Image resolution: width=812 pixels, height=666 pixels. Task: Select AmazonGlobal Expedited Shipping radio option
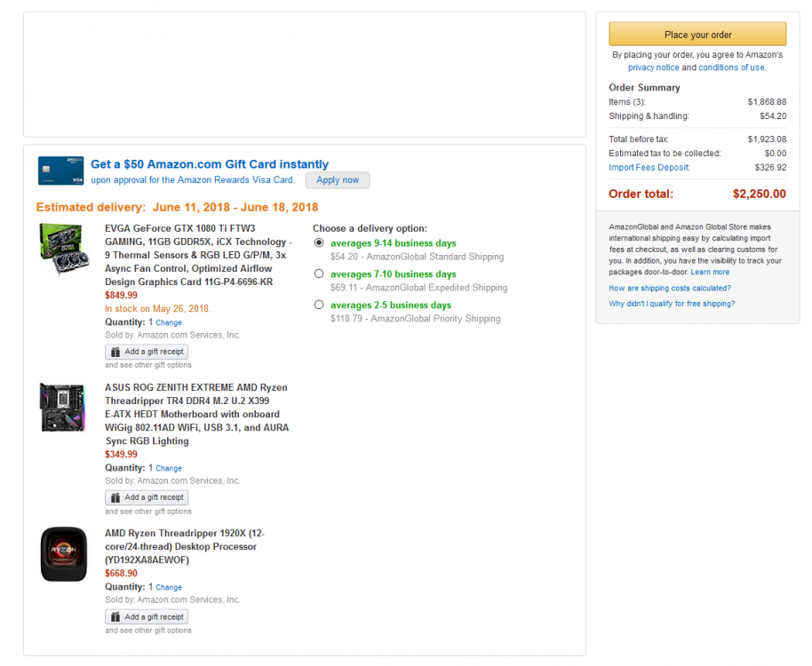pyautogui.click(x=319, y=274)
